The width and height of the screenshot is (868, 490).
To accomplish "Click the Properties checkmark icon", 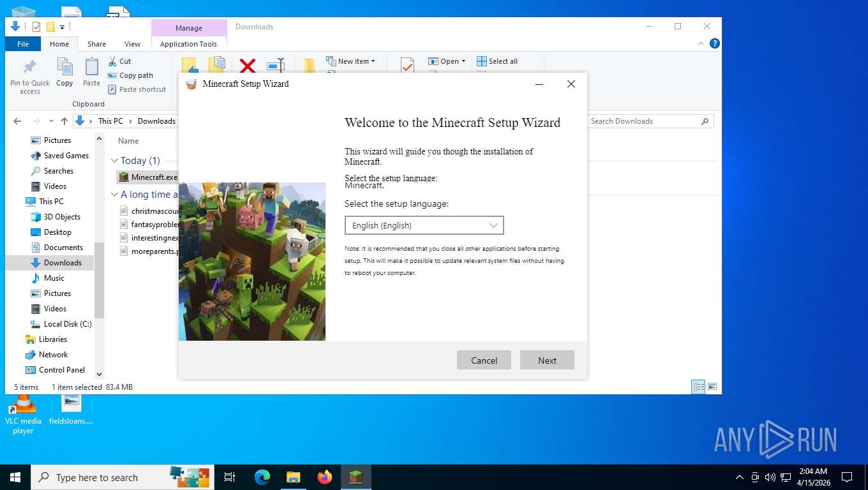I will 407,65.
